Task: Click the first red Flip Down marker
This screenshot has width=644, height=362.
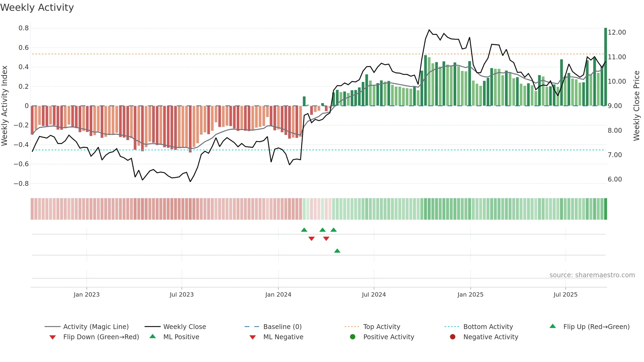Action: 312,239
